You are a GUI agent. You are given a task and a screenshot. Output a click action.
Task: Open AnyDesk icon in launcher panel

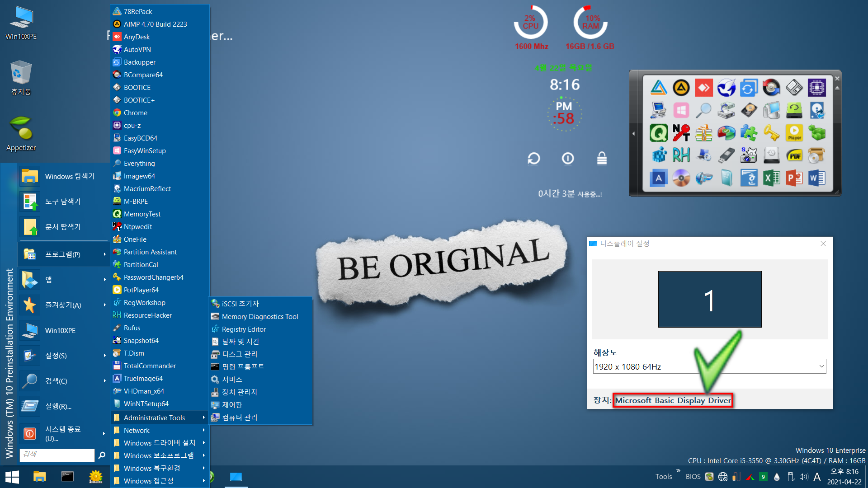pyautogui.click(x=703, y=88)
